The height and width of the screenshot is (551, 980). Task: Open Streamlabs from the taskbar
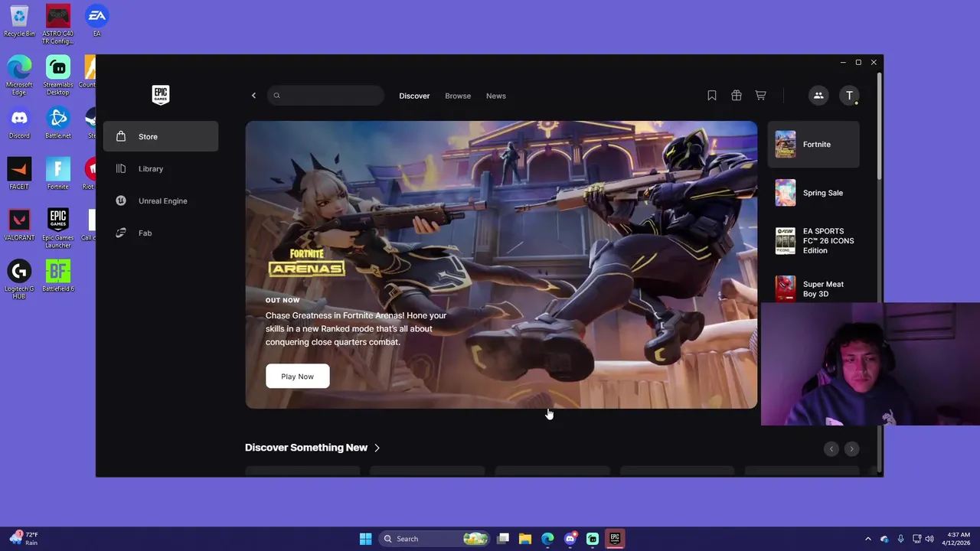[x=592, y=539]
